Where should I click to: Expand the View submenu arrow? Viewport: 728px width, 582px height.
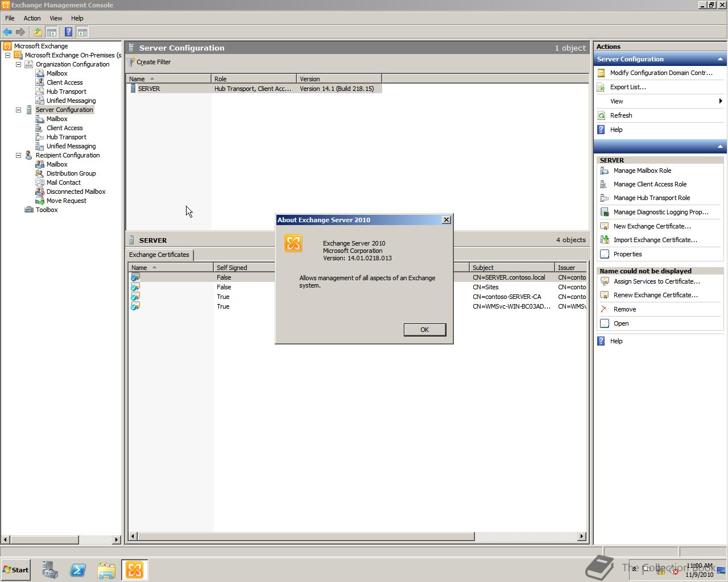[721, 101]
